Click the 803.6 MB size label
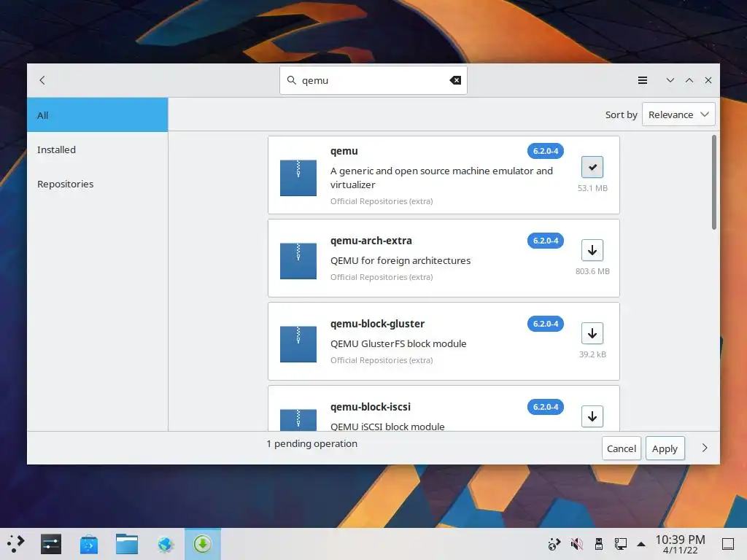The height and width of the screenshot is (560, 747). coord(592,271)
